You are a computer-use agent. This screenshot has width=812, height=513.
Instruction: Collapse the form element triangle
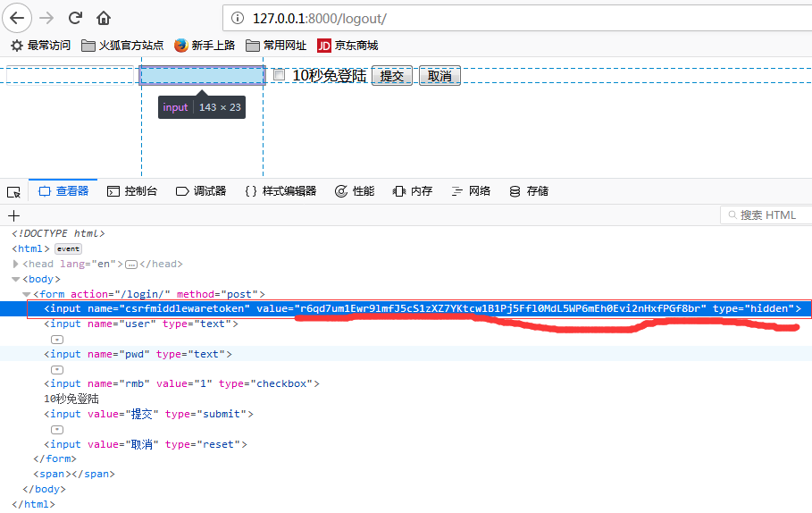27,294
